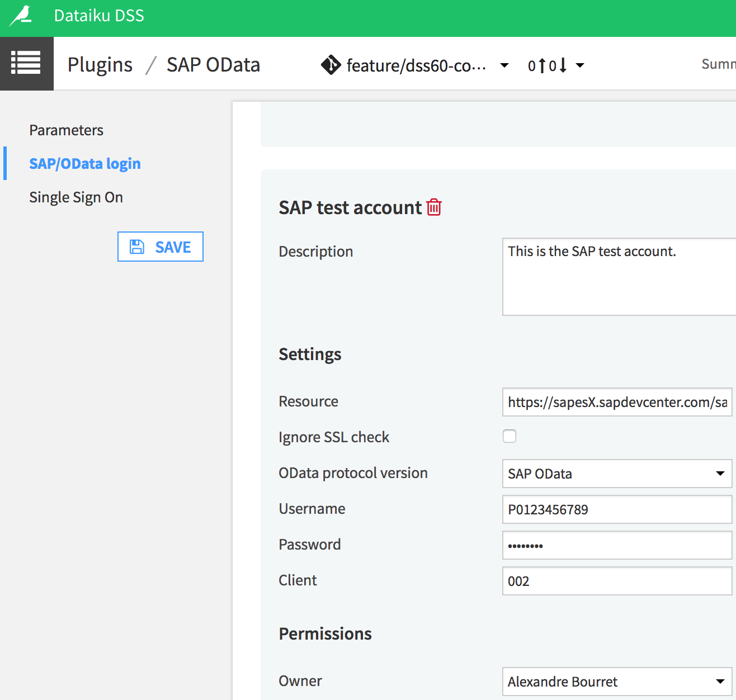Select the Parameters sidebar item

(x=66, y=130)
